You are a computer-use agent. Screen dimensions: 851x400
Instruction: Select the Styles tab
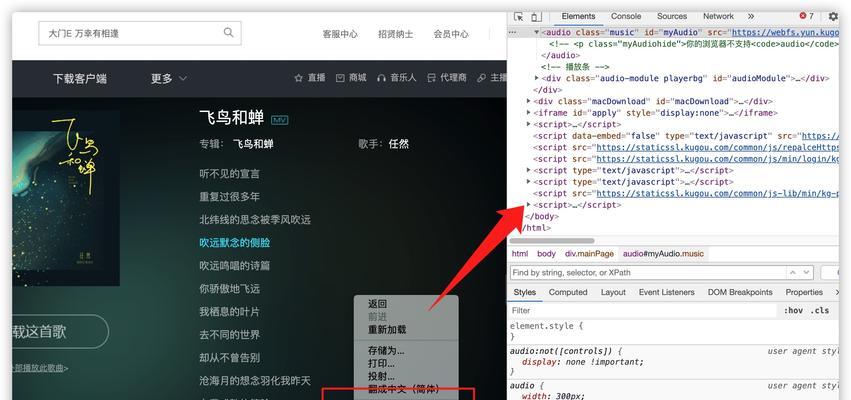(x=524, y=292)
